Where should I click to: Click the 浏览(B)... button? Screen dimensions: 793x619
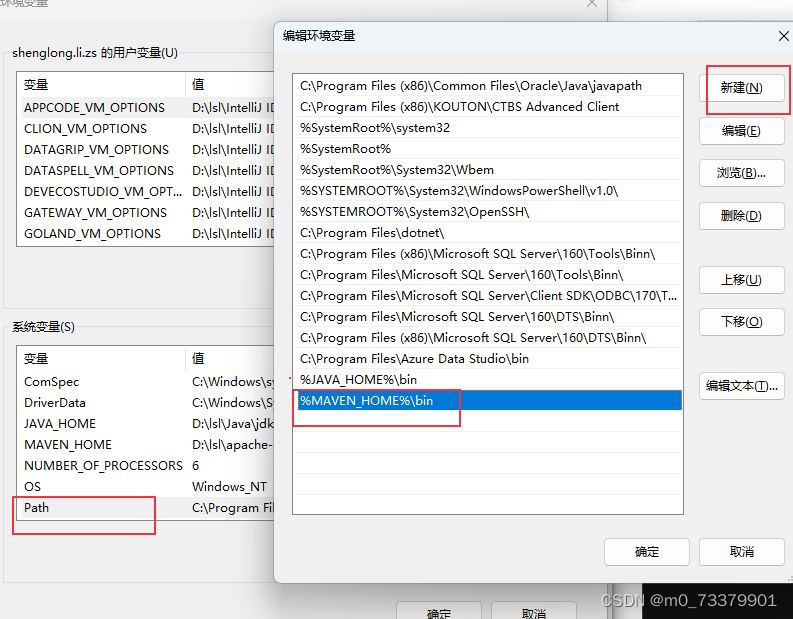[741, 173]
